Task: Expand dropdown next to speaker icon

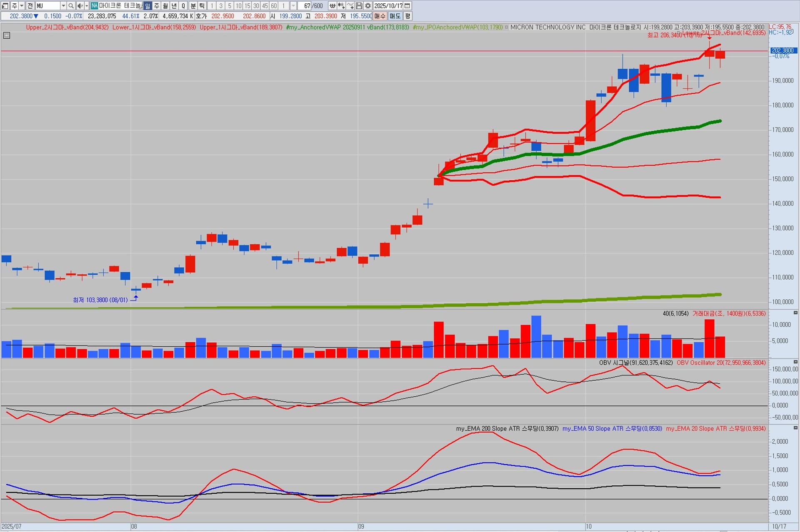Action: point(86,6)
